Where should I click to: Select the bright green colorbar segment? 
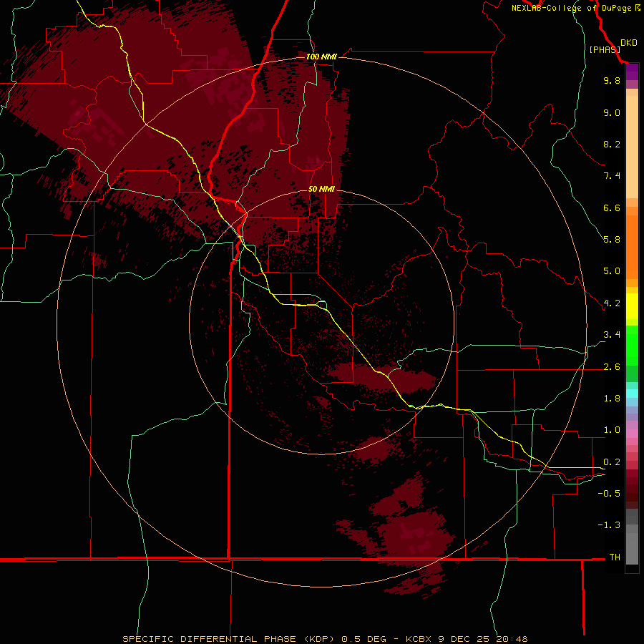coord(632,345)
